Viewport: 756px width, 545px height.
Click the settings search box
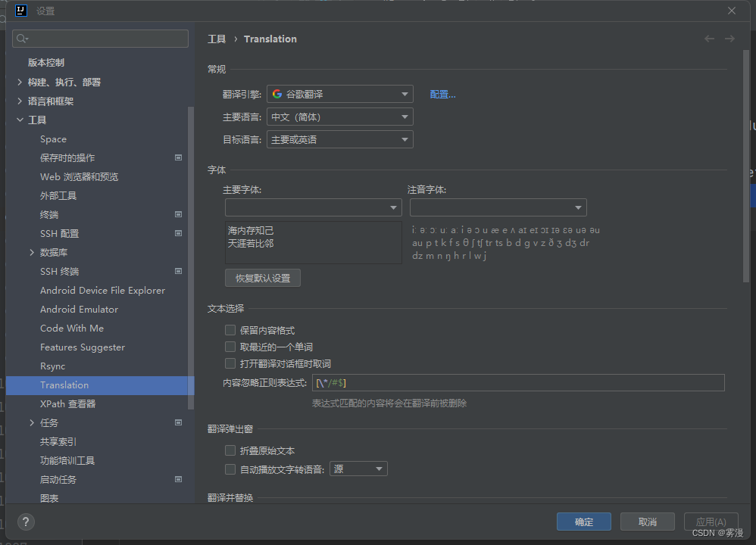(x=99, y=38)
